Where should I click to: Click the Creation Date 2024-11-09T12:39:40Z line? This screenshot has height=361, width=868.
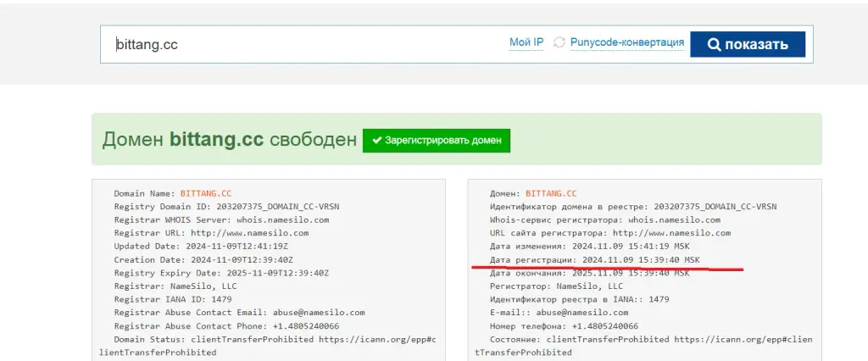(203, 259)
